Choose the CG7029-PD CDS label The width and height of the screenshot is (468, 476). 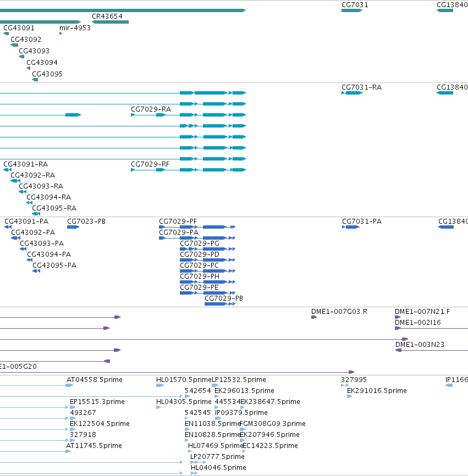coord(200,254)
